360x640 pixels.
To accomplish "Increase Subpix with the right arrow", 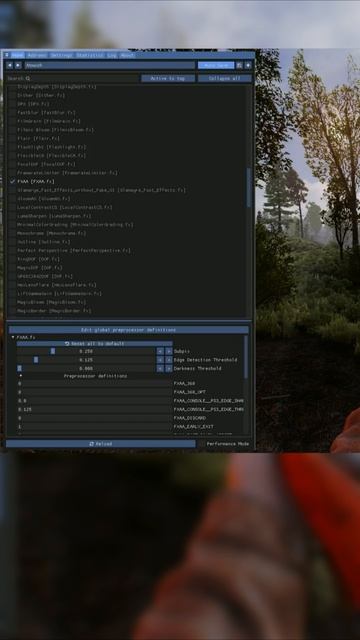I will (169, 351).
